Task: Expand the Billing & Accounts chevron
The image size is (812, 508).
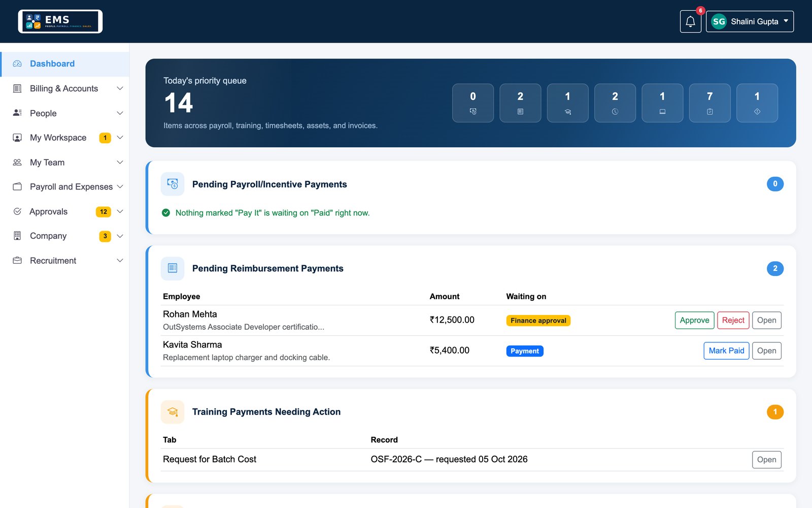Action: [x=120, y=88]
